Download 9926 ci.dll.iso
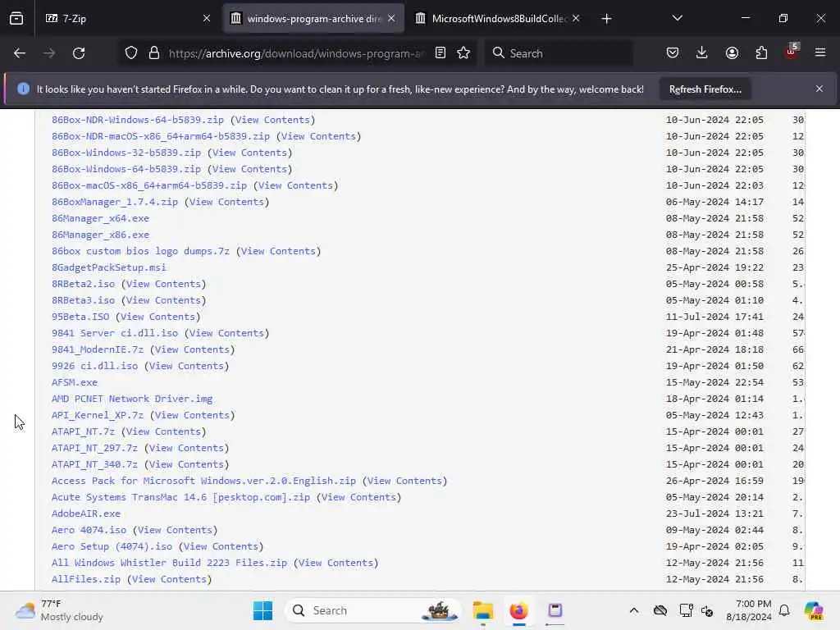The width and height of the screenshot is (840, 630). coord(95,366)
